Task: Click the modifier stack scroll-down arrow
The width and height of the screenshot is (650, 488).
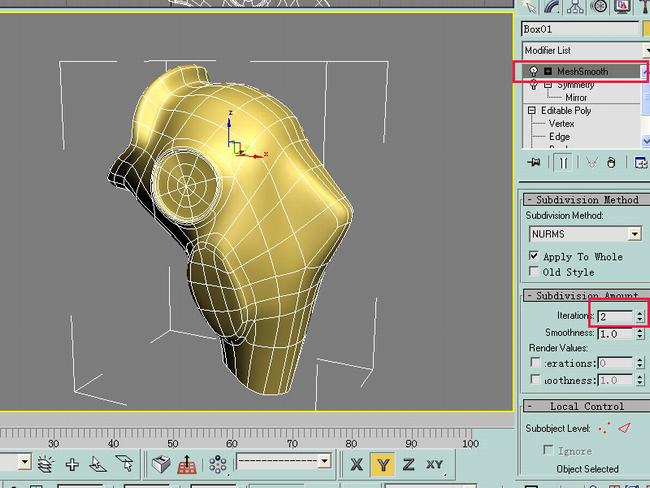Action: [x=646, y=141]
